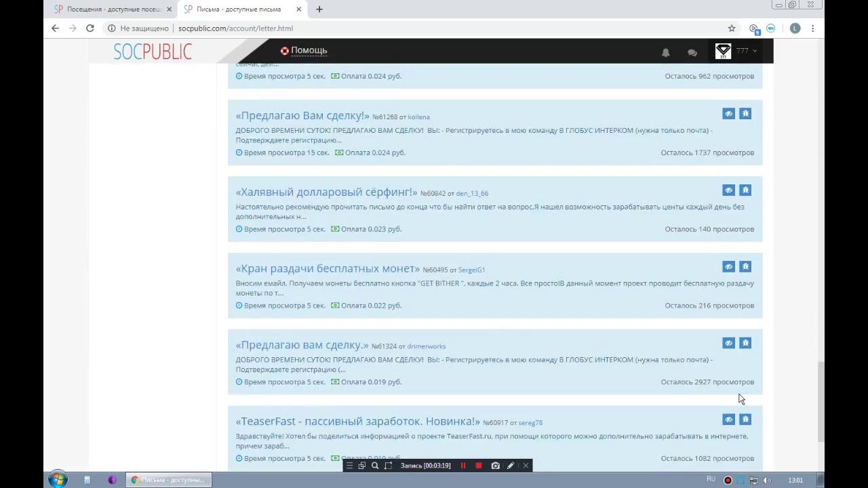Go back to the previous page
Screen dimensions: 868x488
click(x=56, y=28)
